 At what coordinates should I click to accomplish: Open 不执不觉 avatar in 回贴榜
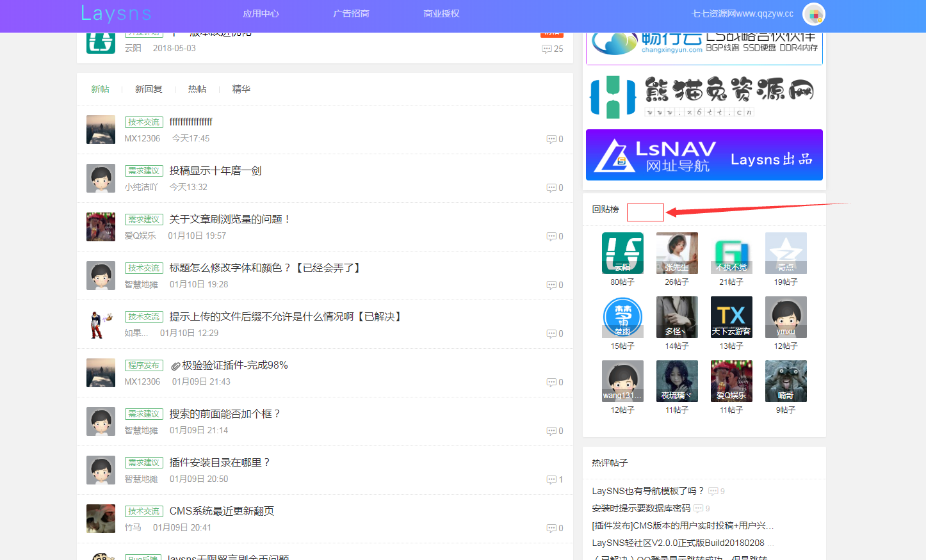[x=731, y=253]
